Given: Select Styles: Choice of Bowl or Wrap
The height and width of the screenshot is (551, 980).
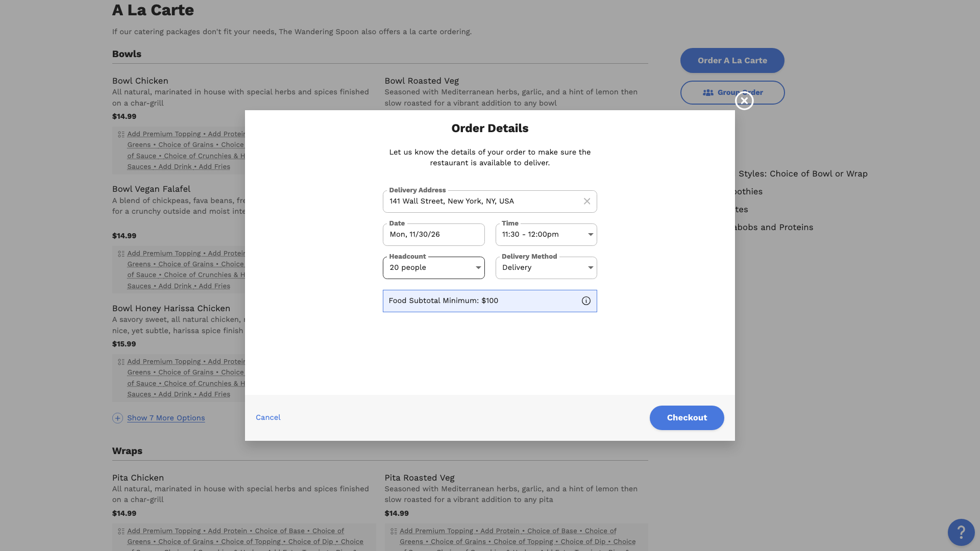Looking at the screenshot, I should 803,174.
